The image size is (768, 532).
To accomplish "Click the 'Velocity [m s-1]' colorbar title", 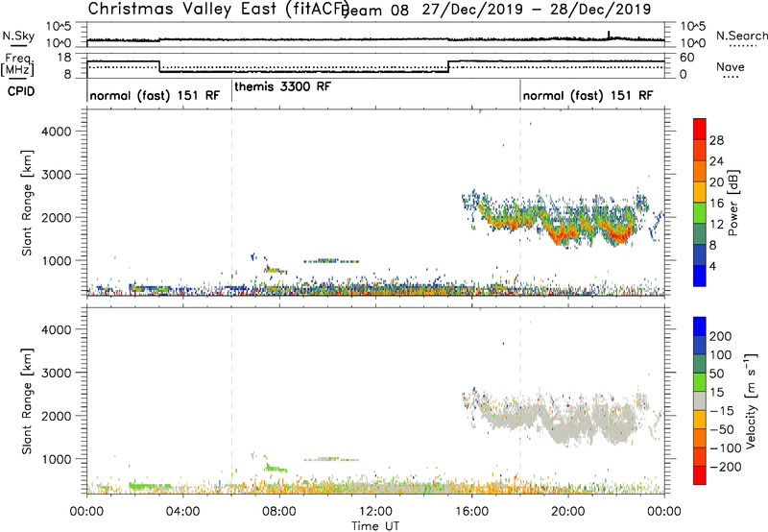I will (751, 400).
